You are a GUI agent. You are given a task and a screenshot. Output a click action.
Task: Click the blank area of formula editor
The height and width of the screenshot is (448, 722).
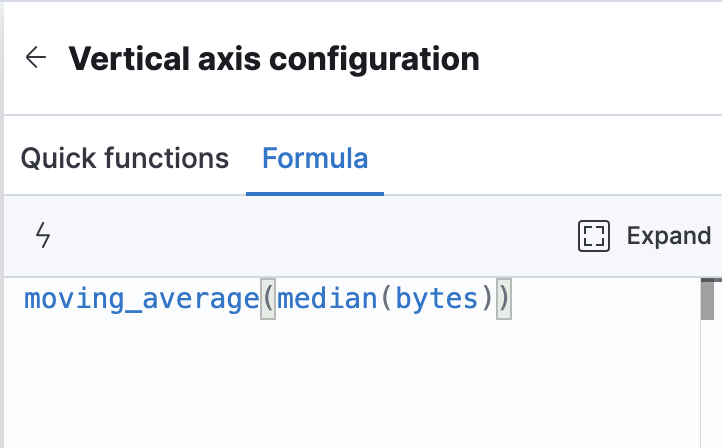click(x=350, y=390)
